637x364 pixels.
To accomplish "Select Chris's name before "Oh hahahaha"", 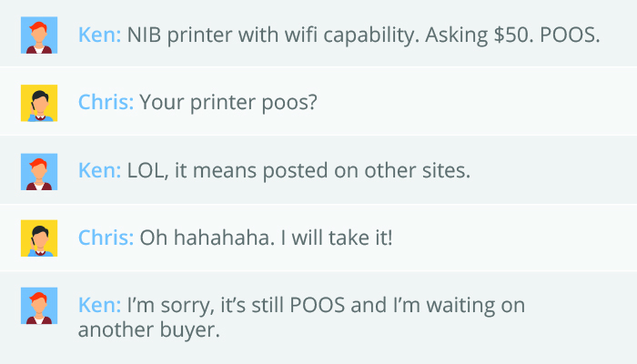I will (x=106, y=238).
